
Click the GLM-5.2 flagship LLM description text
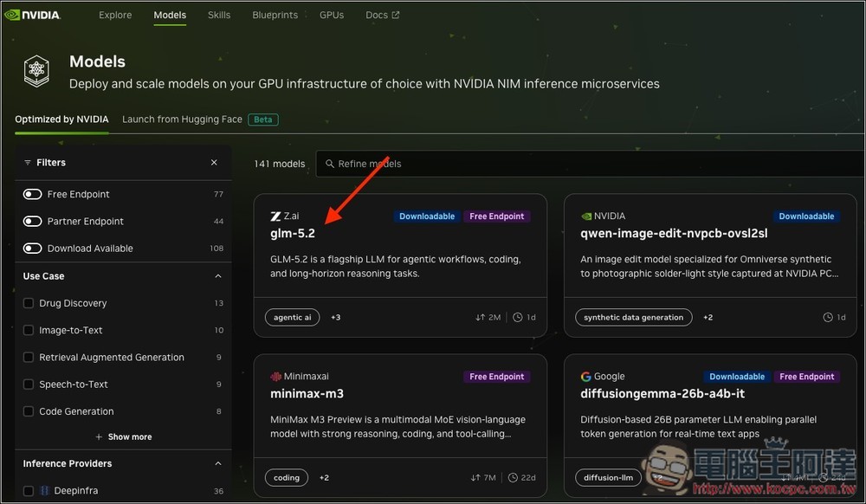396,266
